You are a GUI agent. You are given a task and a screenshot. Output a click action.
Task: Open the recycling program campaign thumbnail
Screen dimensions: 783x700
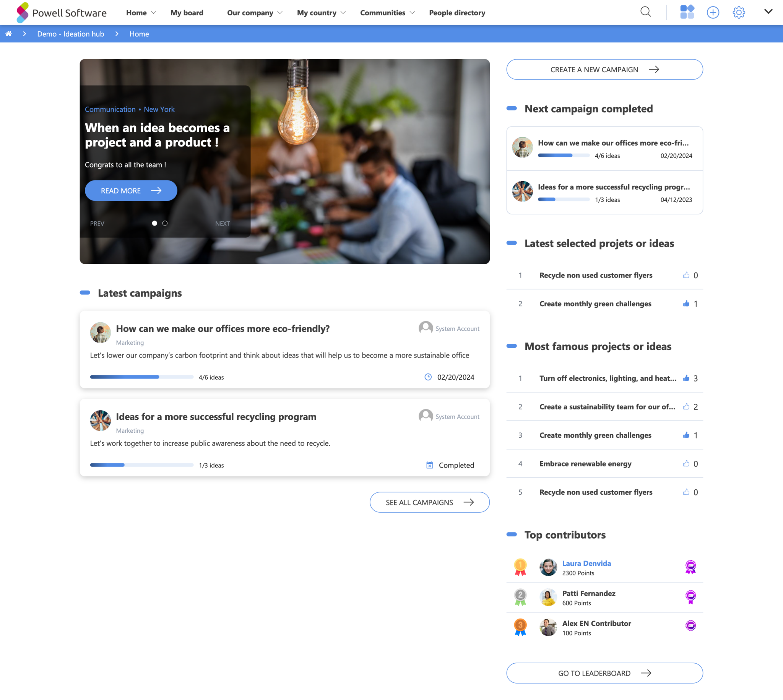tap(101, 421)
